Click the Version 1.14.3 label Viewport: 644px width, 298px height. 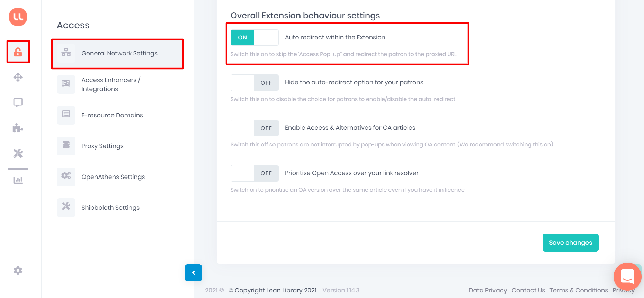(x=341, y=290)
